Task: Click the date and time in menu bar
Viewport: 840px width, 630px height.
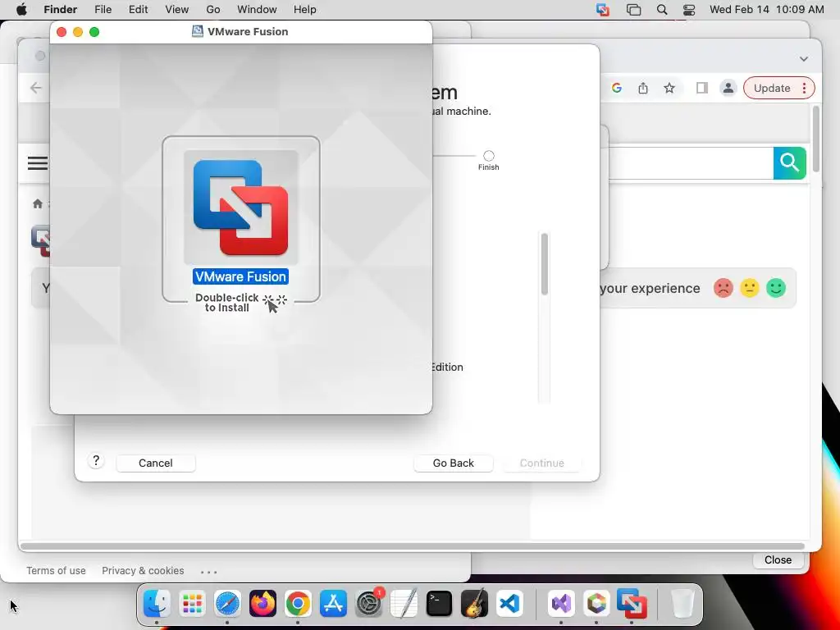Action: [x=767, y=10]
